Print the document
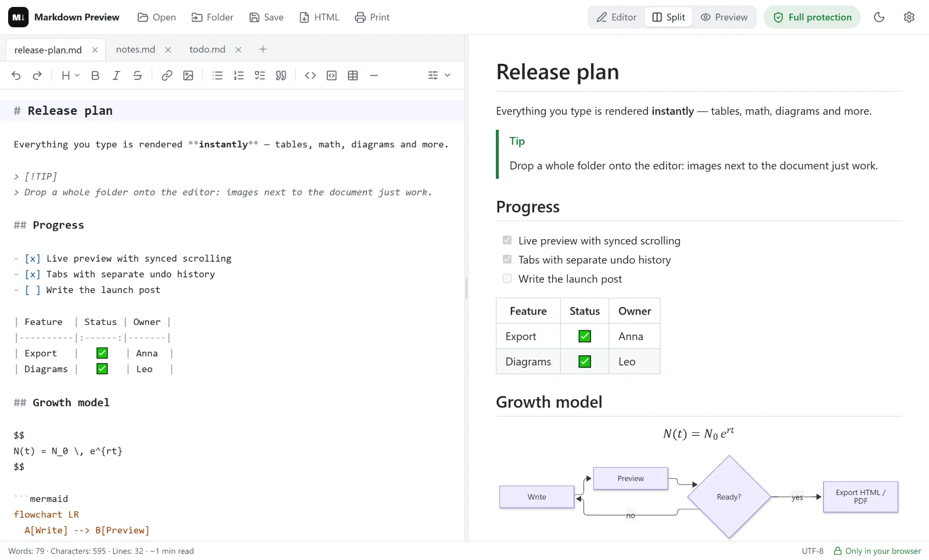929x560 pixels. point(372,17)
